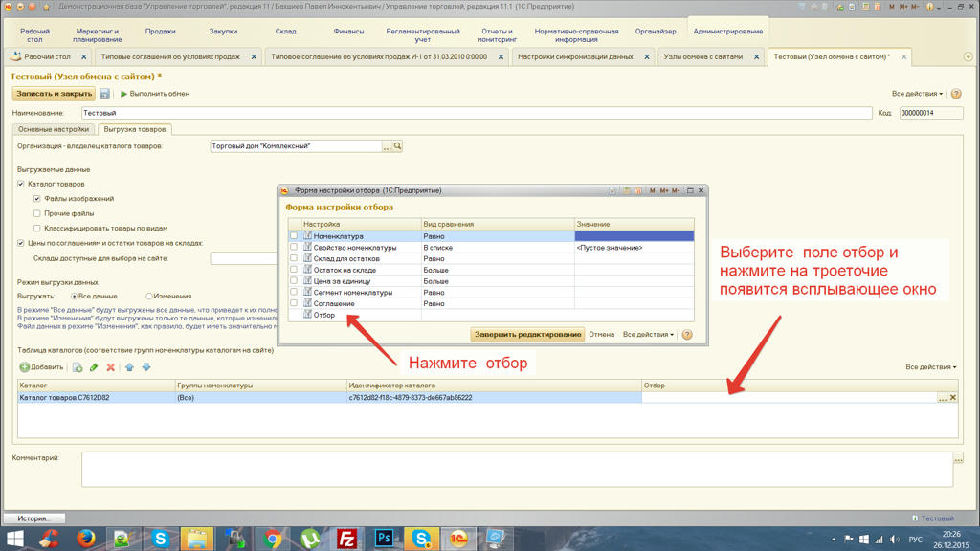Click the M+ button in the dialog title bar

[664, 190]
